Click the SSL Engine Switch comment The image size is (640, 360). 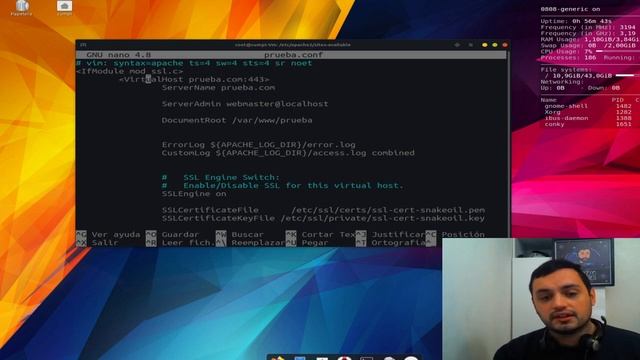coord(221,178)
